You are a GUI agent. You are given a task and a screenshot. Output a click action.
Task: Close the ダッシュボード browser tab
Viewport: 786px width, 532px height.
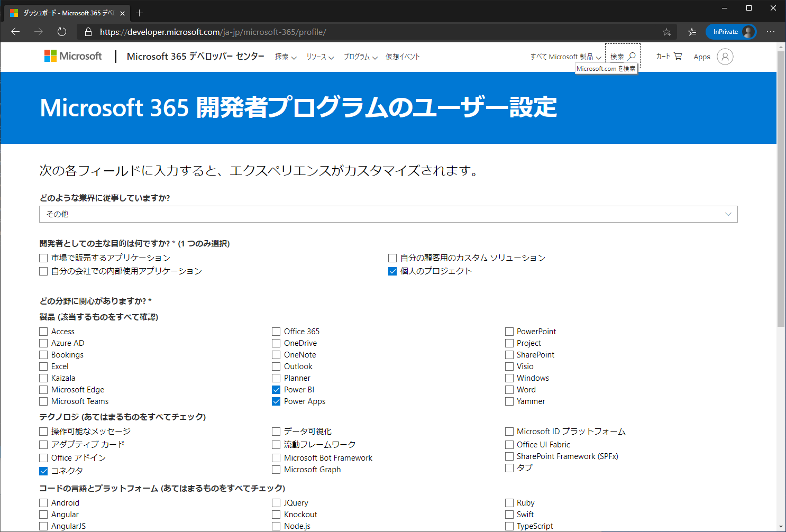[x=122, y=13]
